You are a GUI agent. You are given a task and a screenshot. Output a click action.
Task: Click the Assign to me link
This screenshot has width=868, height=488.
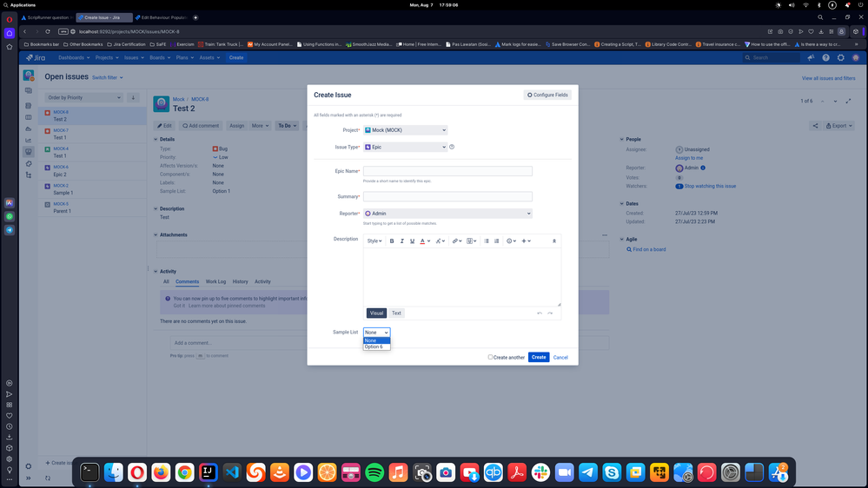tap(689, 158)
